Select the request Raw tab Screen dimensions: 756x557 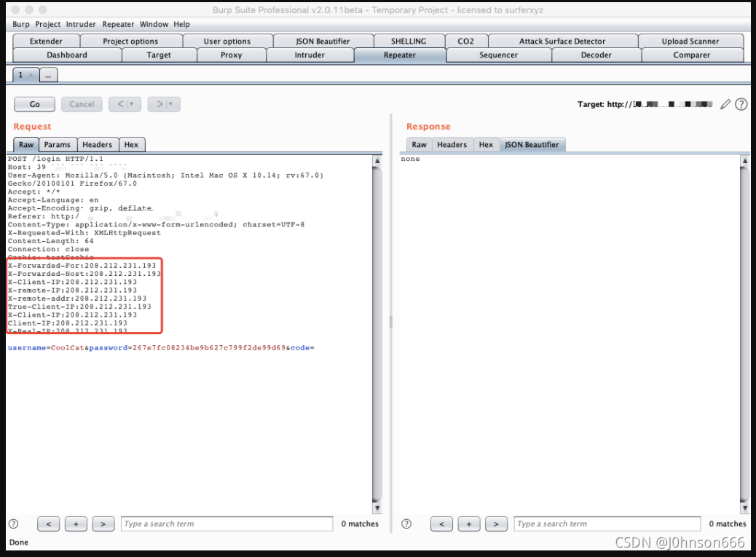click(26, 145)
